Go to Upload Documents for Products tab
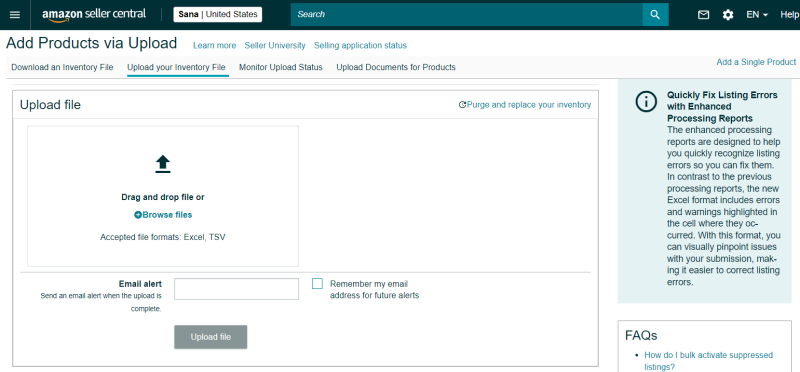The height and width of the screenshot is (372, 800). coord(396,67)
